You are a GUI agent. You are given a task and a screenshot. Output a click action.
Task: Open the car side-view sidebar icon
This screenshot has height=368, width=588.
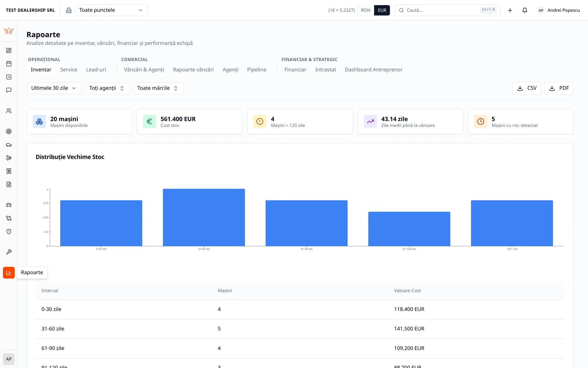(9, 145)
